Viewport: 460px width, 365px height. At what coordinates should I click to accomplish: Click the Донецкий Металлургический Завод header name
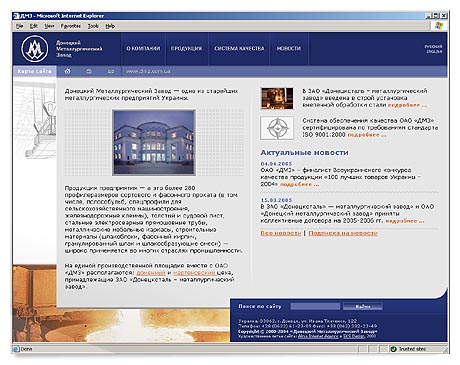(x=79, y=49)
